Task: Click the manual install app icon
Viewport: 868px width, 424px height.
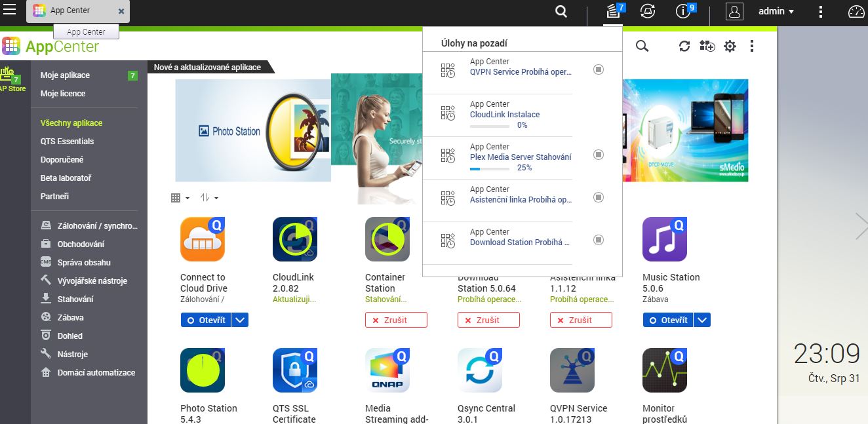Action: pos(707,46)
